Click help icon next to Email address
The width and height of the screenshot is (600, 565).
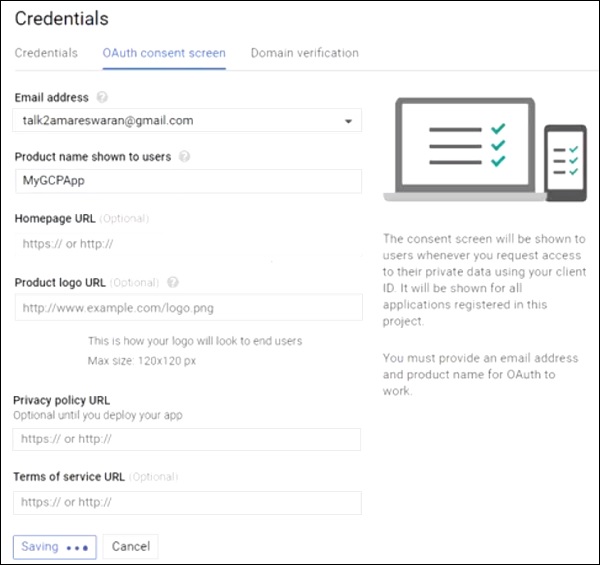102,98
